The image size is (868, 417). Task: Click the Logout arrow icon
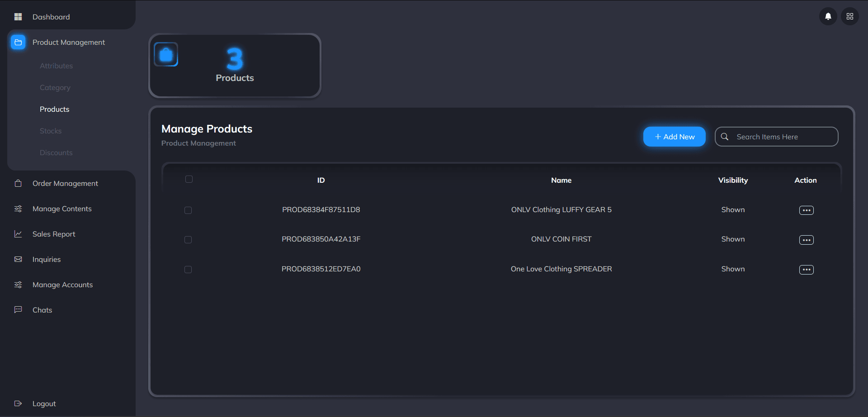pyautogui.click(x=18, y=403)
